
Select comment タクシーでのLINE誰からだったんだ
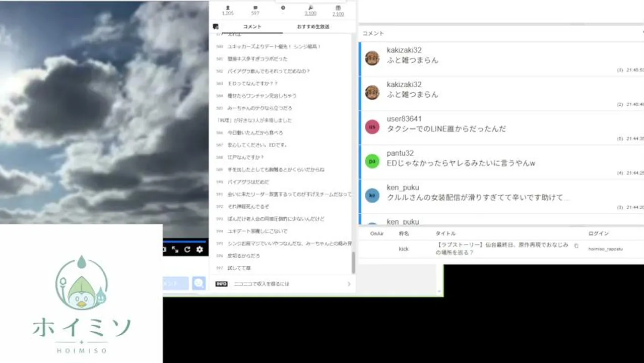pos(446,129)
